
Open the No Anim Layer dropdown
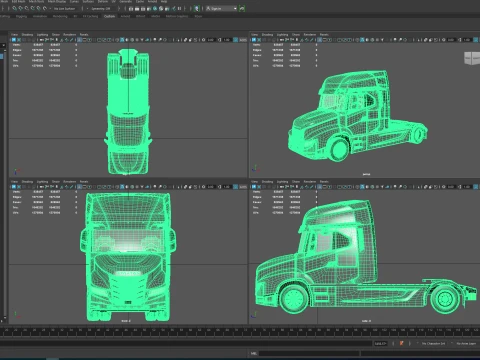(x=465, y=343)
